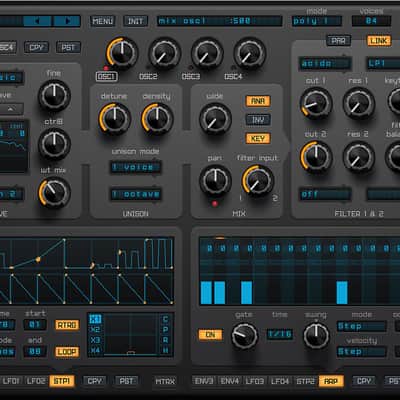Select X1 in the XY pad
The width and height of the screenshot is (400, 400).
tap(95, 319)
